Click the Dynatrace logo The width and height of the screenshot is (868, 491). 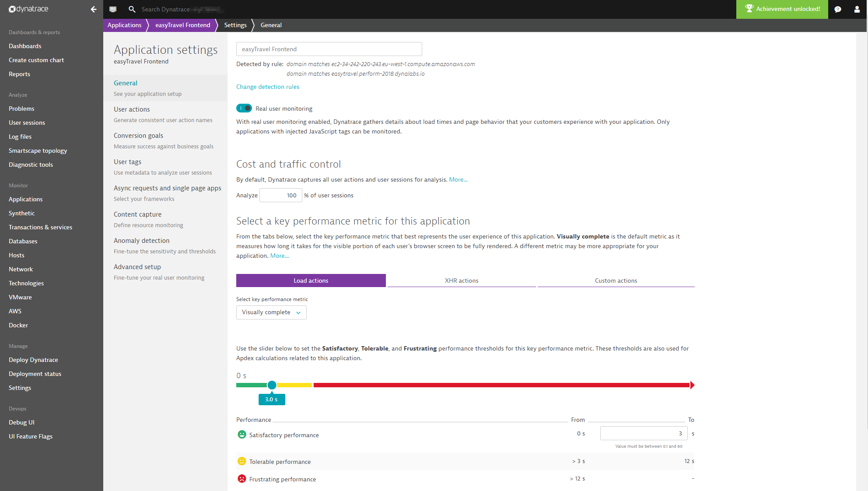tap(28, 9)
